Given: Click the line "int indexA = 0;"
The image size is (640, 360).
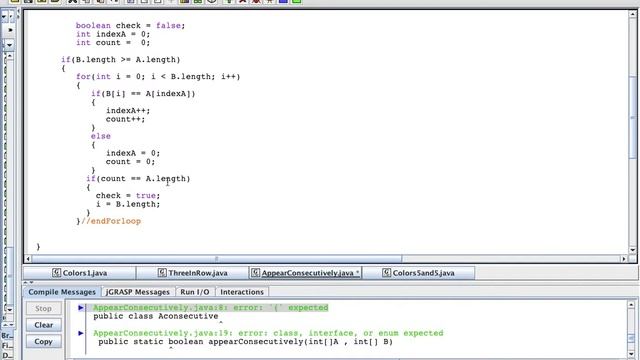Looking at the screenshot, I should click(113, 34).
